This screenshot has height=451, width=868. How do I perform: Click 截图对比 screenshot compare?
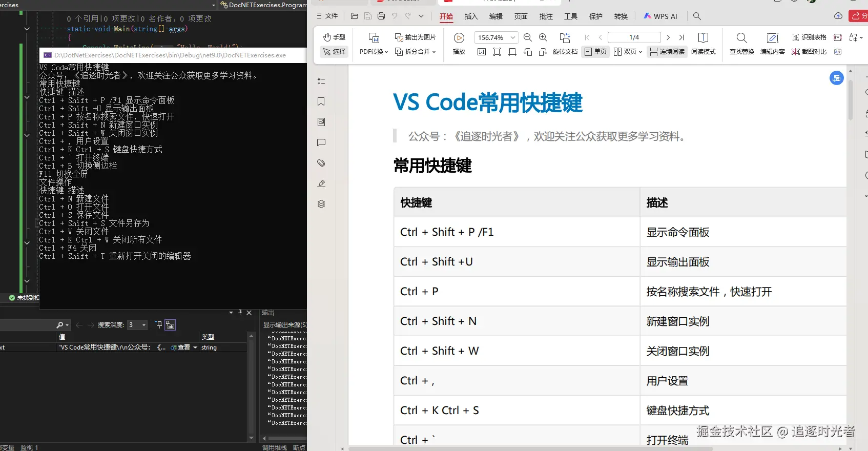[x=809, y=52]
